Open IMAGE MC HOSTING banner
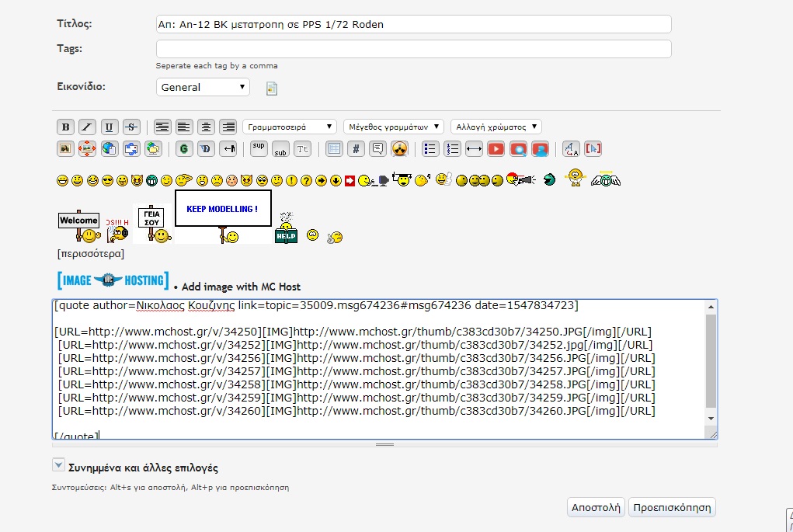 [x=113, y=280]
